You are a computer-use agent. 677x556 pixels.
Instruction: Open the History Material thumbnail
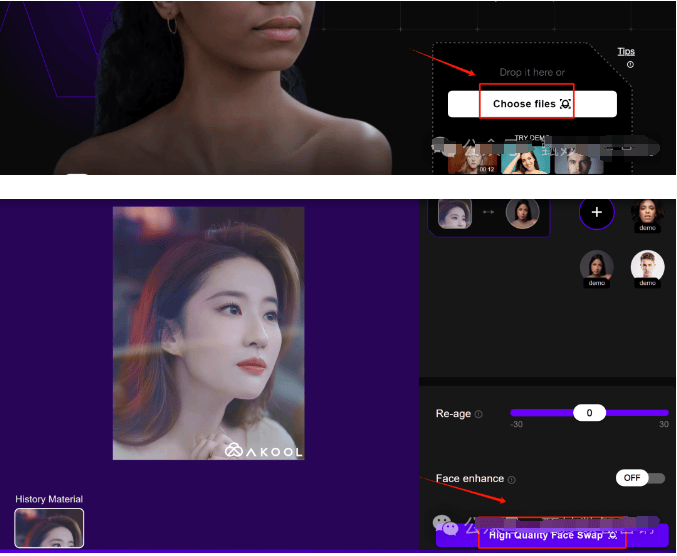click(49, 528)
